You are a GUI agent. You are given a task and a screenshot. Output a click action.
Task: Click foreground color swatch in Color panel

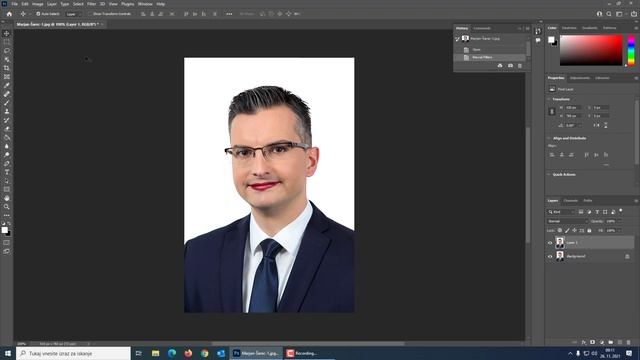coord(551,40)
